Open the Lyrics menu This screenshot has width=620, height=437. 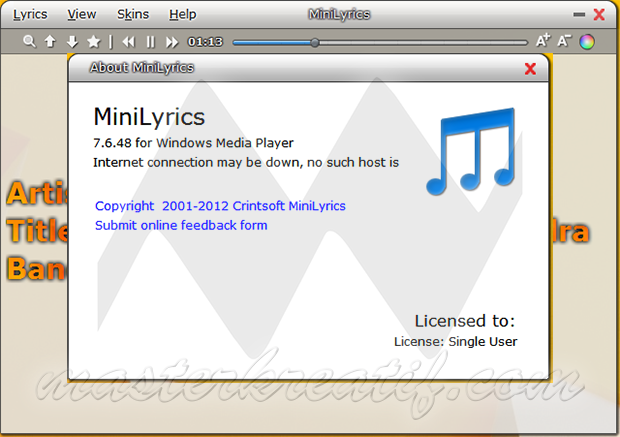30,14
